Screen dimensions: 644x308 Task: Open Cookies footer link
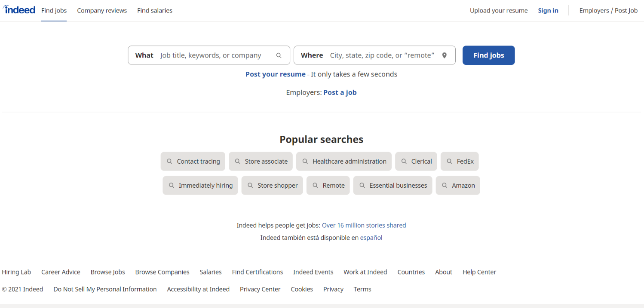(x=302, y=289)
